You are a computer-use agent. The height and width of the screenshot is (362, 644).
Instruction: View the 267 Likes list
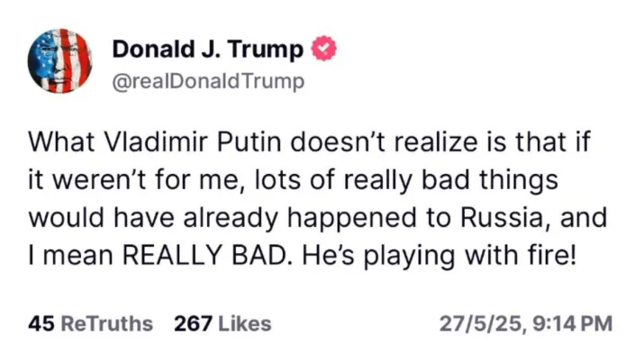[222, 323]
